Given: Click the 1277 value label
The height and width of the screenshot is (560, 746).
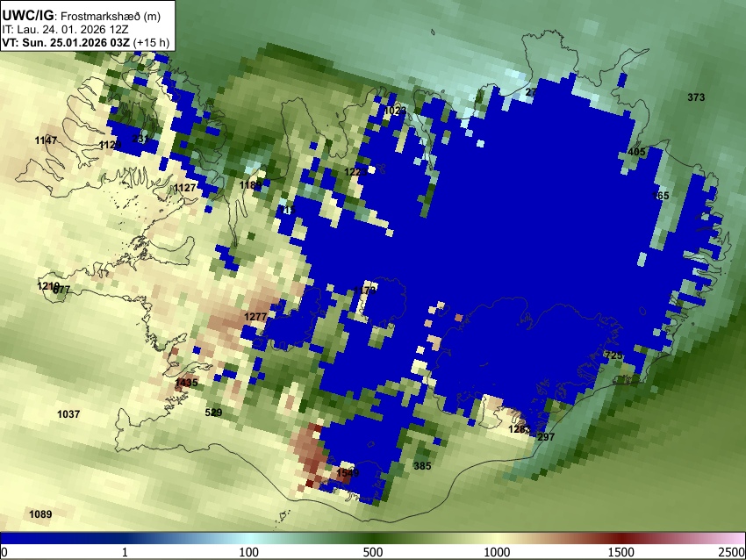Looking at the screenshot, I should point(255,317).
